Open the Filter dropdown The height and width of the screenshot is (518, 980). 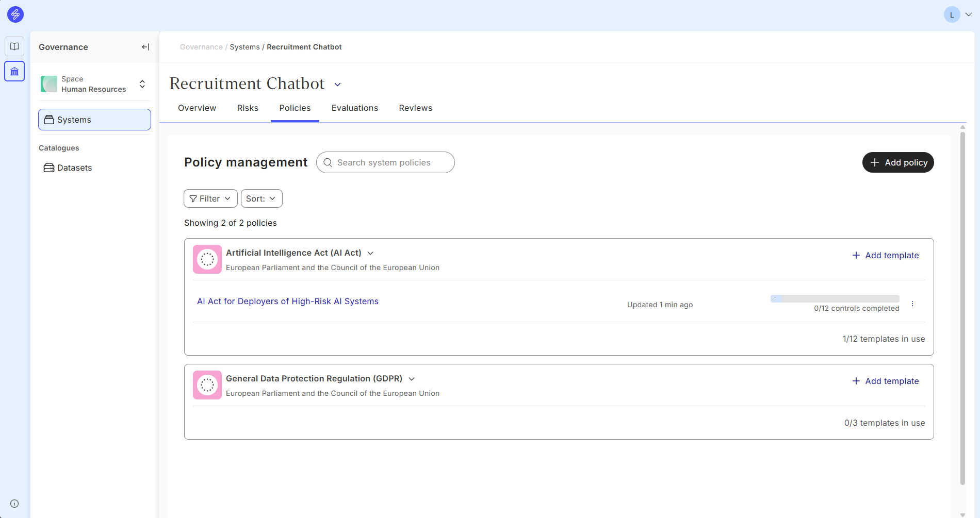click(210, 198)
